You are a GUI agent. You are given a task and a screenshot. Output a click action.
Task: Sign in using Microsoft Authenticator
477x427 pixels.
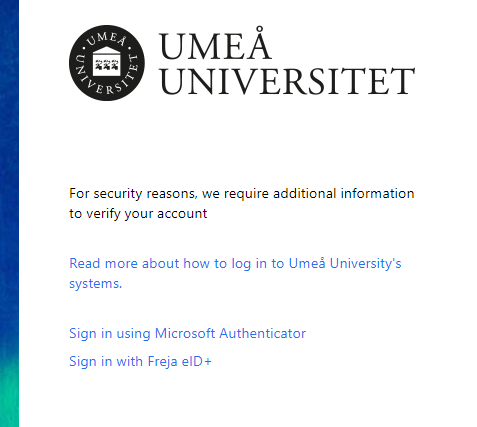click(x=187, y=333)
